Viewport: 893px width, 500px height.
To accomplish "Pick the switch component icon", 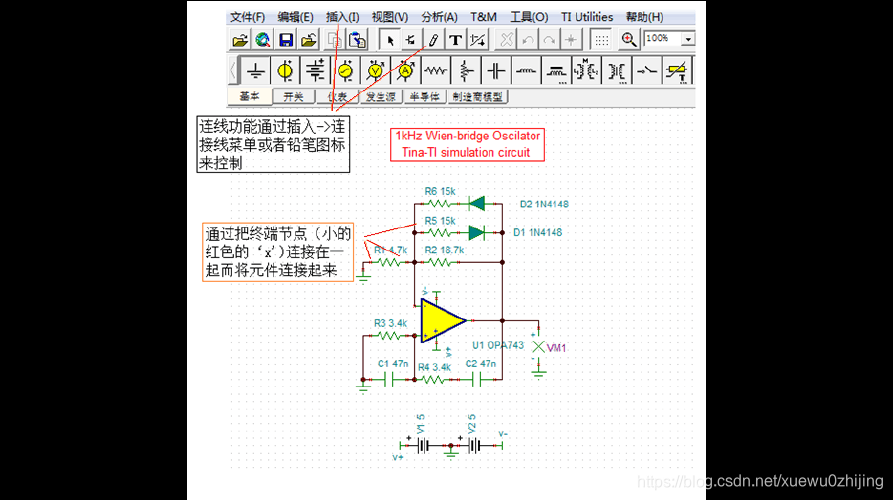I will (x=646, y=71).
